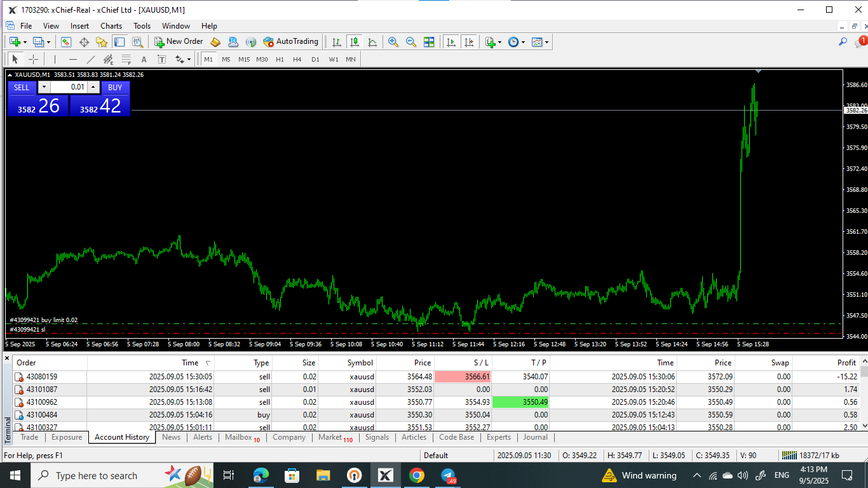
Task: Select the Crosshair cursor tool
Action: pyautogui.click(x=34, y=59)
